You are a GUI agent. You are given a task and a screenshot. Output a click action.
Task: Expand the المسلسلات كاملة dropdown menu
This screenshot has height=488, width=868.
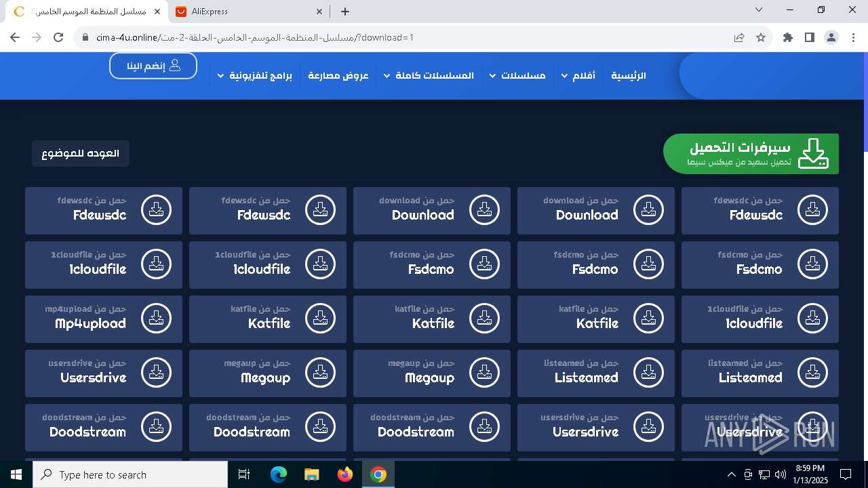tap(387, 76)
